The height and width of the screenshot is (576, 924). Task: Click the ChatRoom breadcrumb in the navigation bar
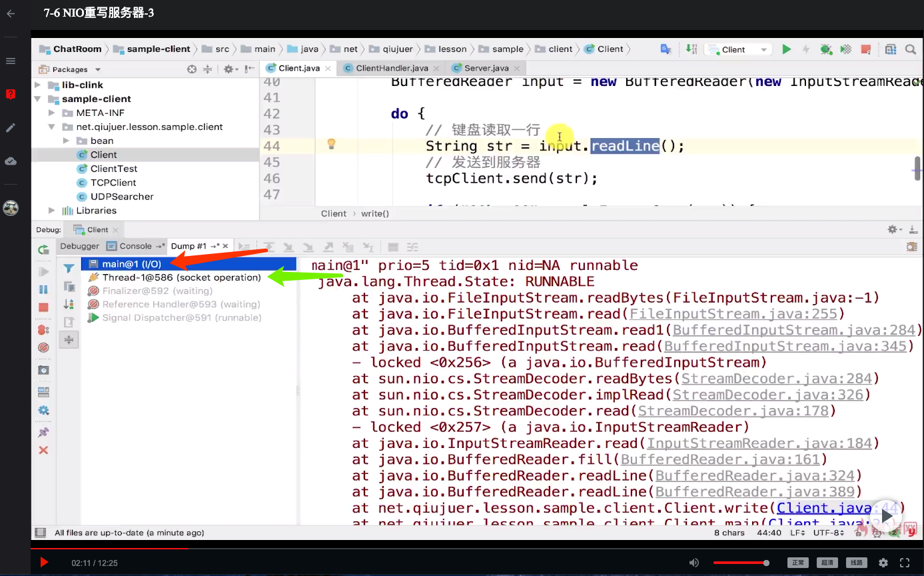(71, 49)
